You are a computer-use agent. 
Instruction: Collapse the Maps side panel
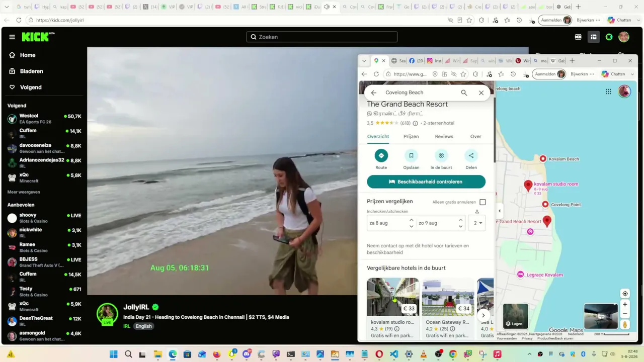pos(499,211)
